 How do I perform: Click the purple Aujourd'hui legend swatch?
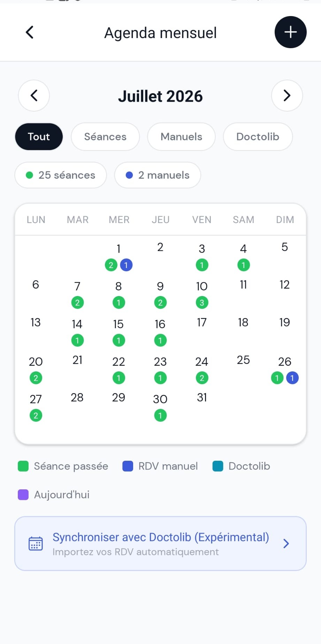coord(23,495)
